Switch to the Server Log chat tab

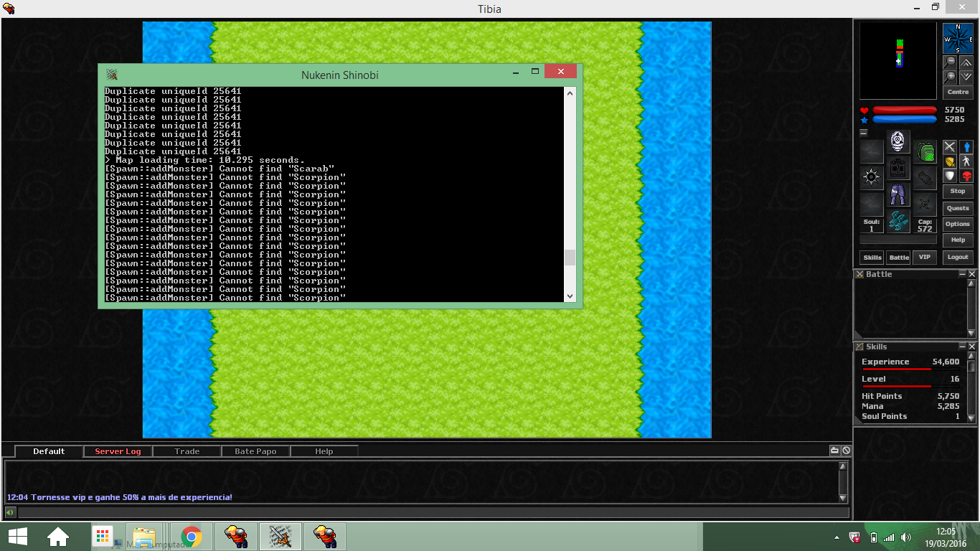(x=118, y=451)
